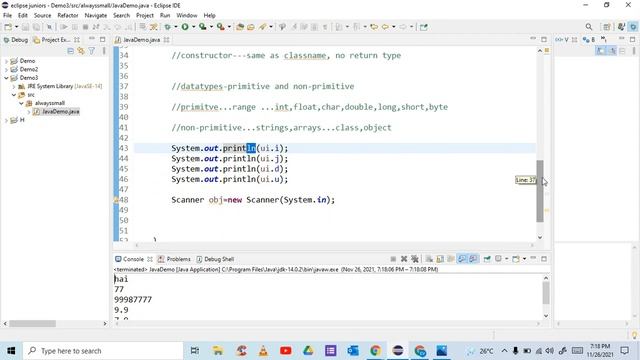Open the External Tools dropdown arrow
Viewport: 640px width, 360px height.
tap(229, 27)
